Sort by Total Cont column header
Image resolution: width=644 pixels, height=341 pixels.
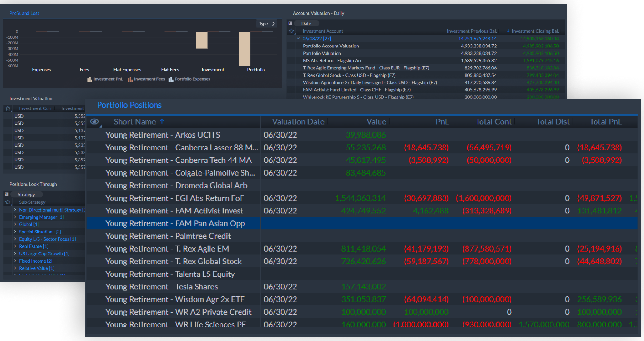pos(493,122)
